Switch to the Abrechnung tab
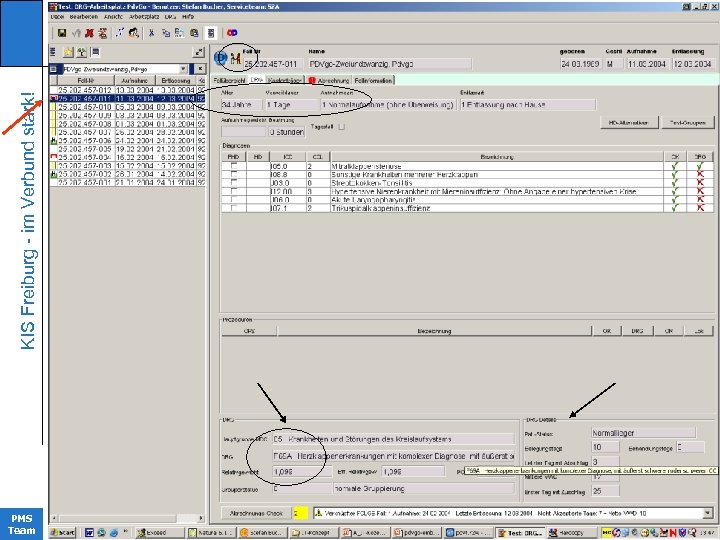Viewport: 720px width, 540px height. tap(329, 80)
